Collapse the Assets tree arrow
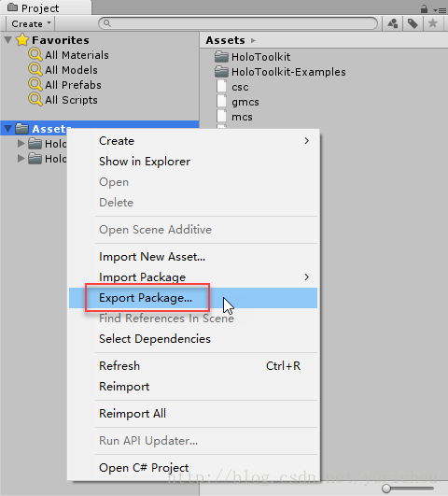 pos(8,128)
